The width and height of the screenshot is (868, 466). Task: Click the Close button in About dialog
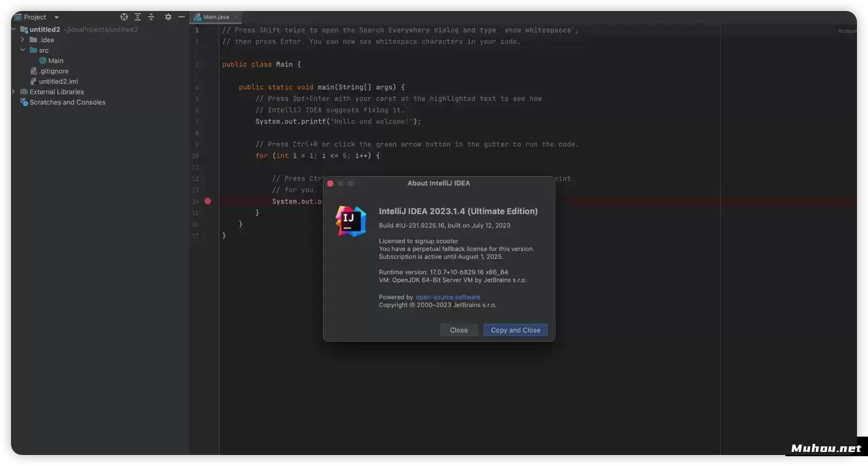(459, 330)
